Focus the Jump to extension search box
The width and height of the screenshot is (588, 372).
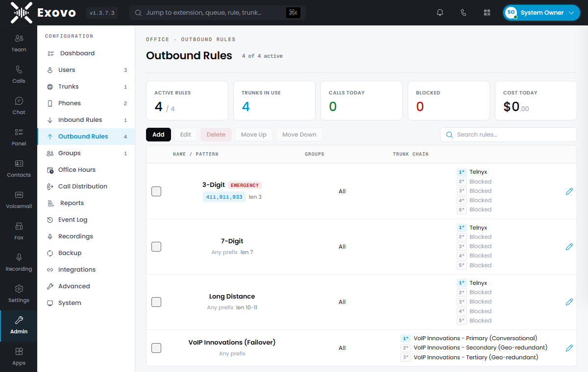[x=218, y=13]
